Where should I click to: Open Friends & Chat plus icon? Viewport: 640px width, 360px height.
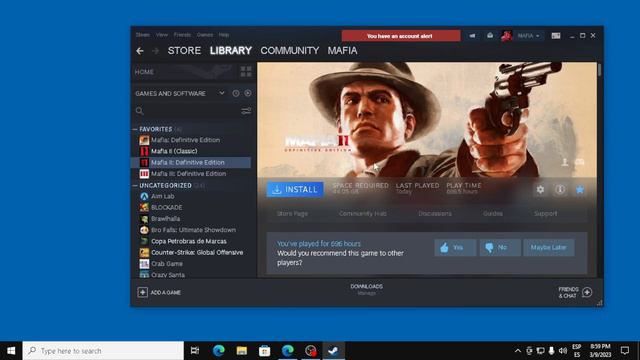pyautogui.click(x=587, y=292)
